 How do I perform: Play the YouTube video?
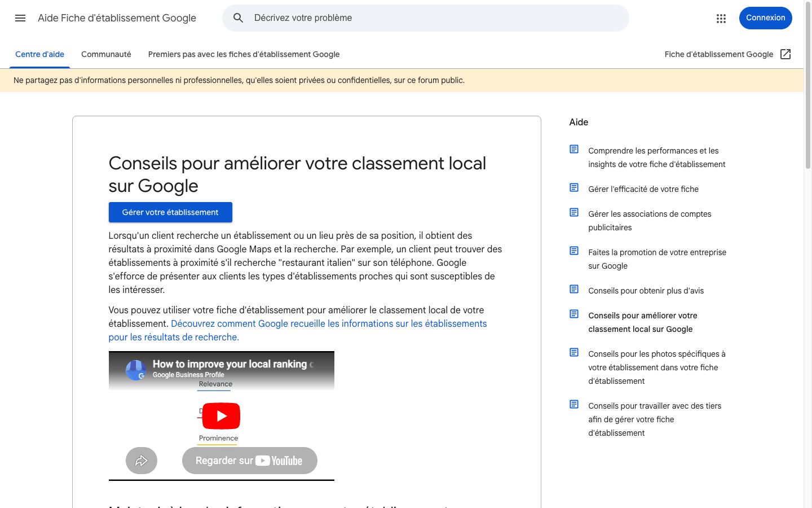[x=221, y=416]
